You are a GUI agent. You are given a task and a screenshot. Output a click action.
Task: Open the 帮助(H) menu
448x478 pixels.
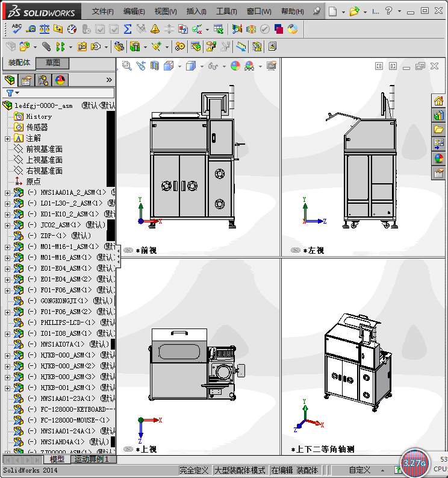pos(293,11)
